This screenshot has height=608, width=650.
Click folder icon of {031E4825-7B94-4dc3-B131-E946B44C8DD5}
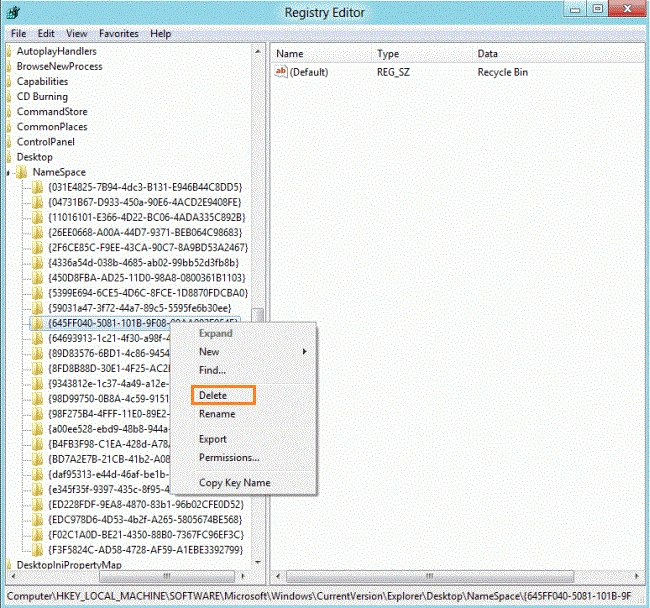pyautogui.click(x=37, y=187)
